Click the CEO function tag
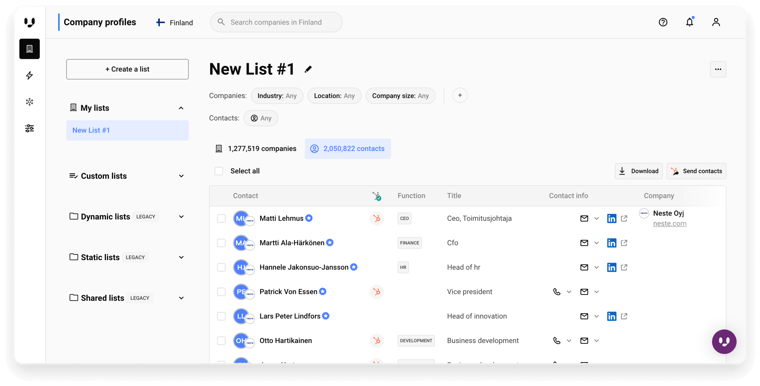 [x=404, y=219]
